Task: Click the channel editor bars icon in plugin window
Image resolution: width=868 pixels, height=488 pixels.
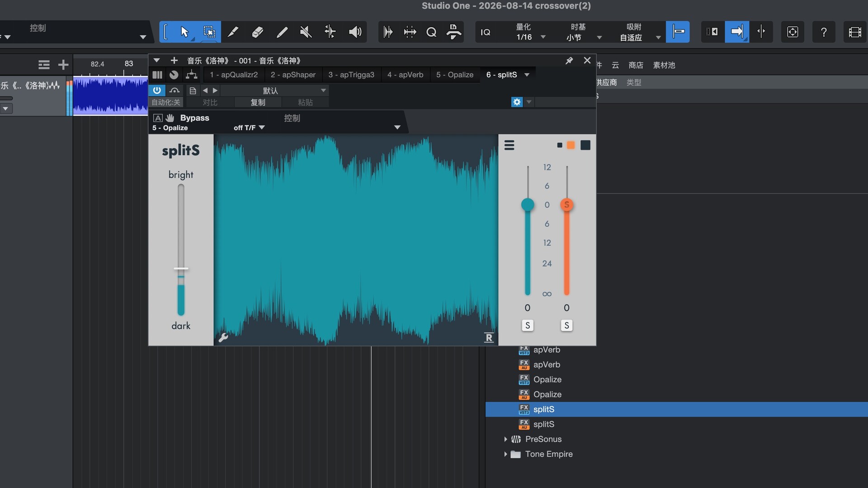Action: coord(157,75)
